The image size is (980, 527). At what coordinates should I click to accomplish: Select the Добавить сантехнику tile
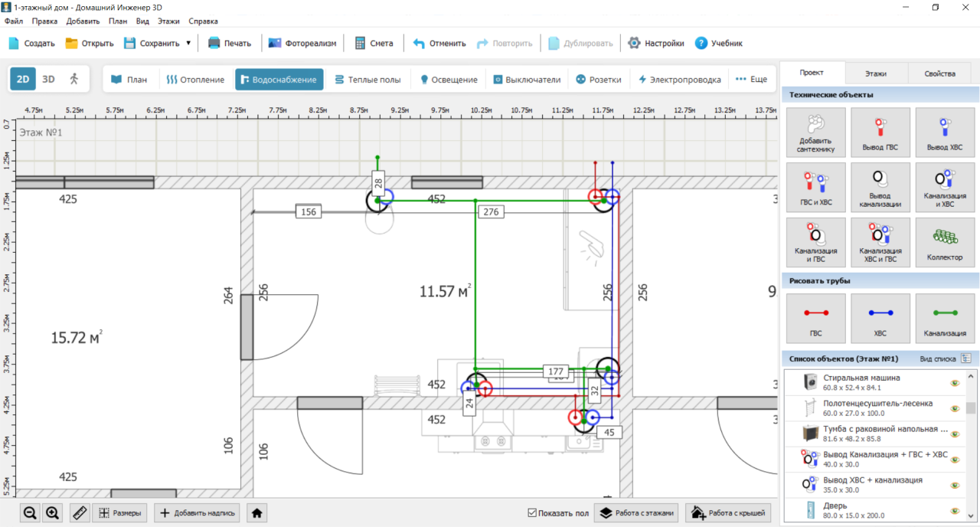pyautogui.click(x=815, y=132)
